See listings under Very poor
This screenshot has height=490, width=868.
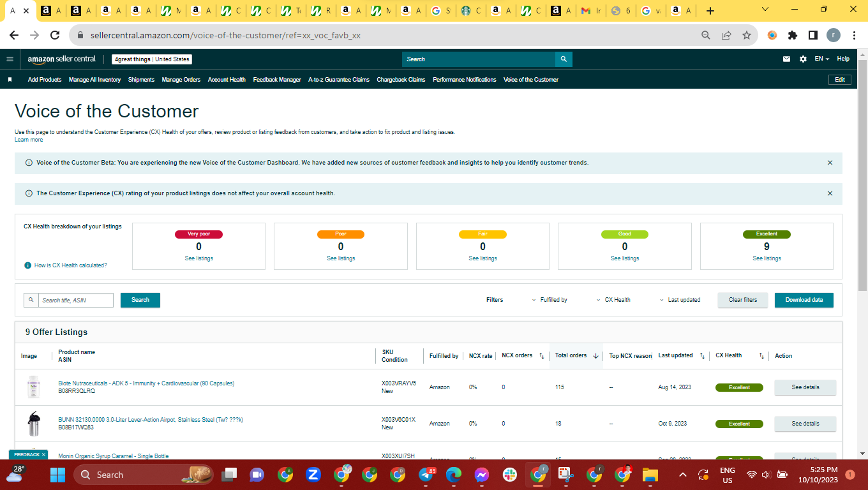[x=199, y=258]
